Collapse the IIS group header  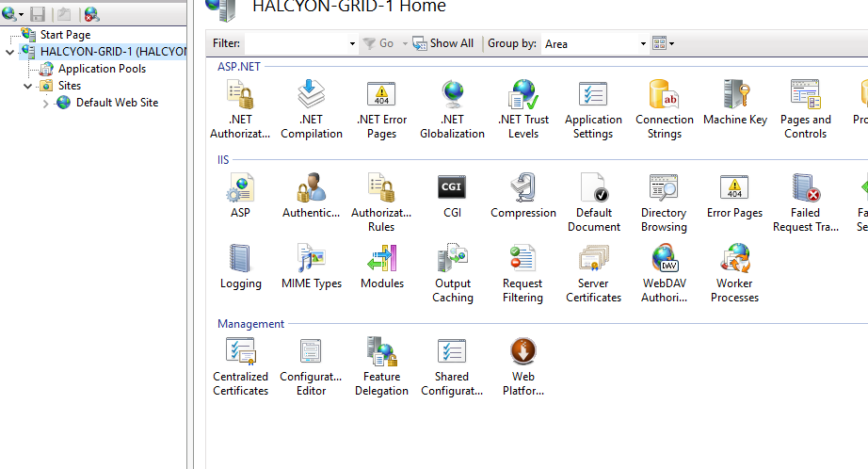pyautogui.click(x=222, y=160)
